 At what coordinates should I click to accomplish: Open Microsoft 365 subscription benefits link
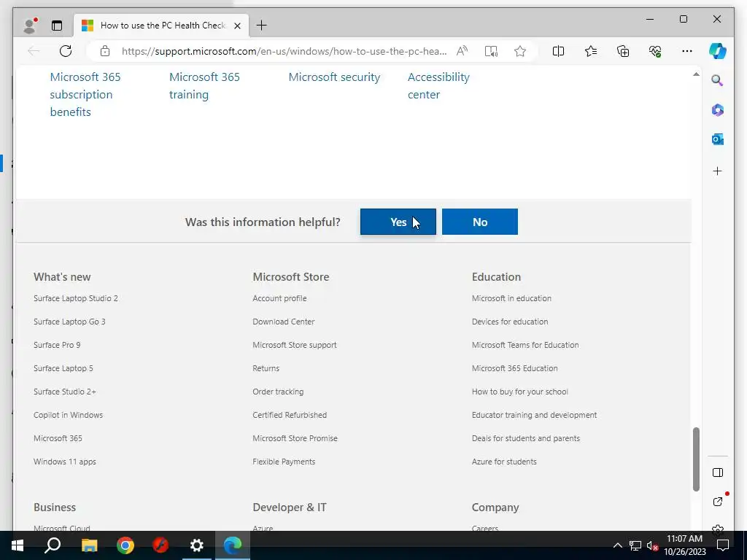(85, 94)
